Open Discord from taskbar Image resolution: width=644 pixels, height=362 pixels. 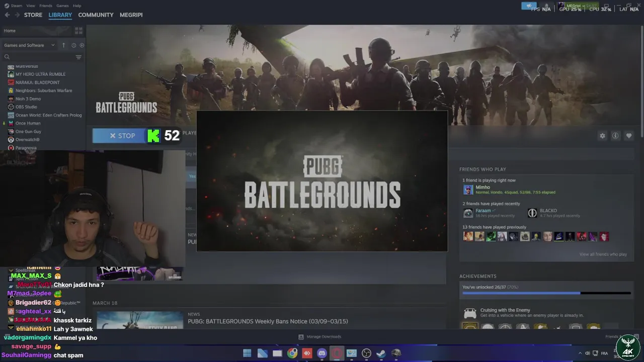click(321, 353)
